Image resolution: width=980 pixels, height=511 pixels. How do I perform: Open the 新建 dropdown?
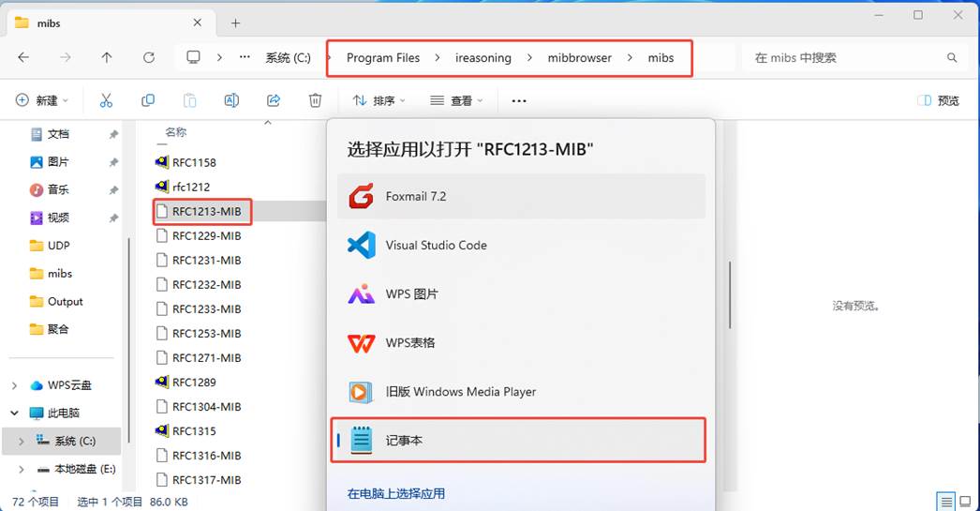41,100
